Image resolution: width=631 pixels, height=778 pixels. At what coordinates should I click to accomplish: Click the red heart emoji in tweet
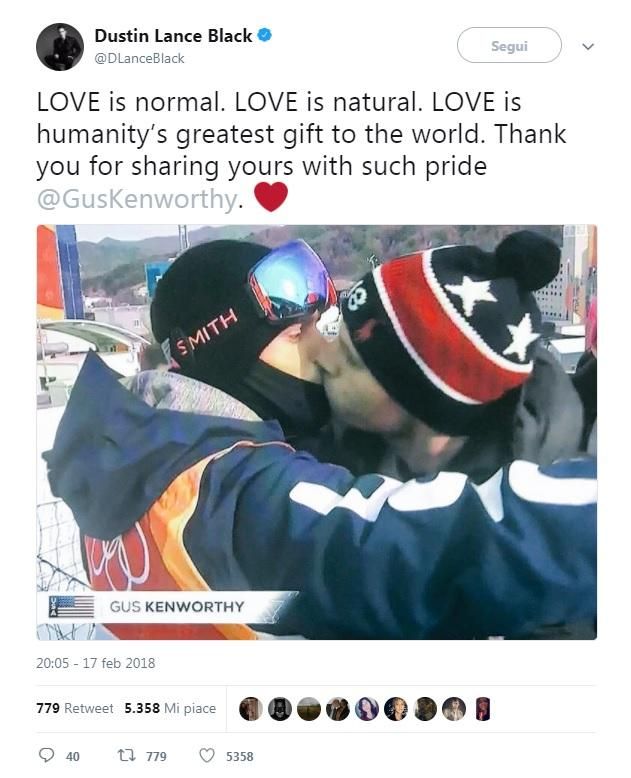[271, 197]
